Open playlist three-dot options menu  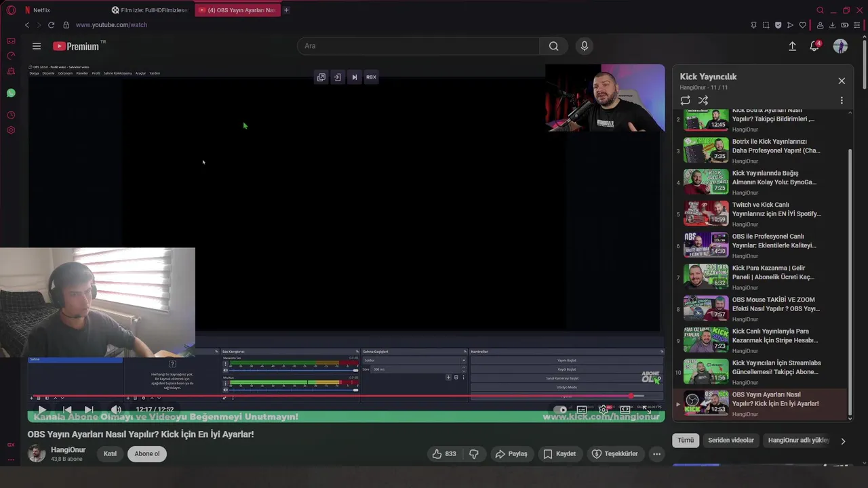tap(842, 100)
